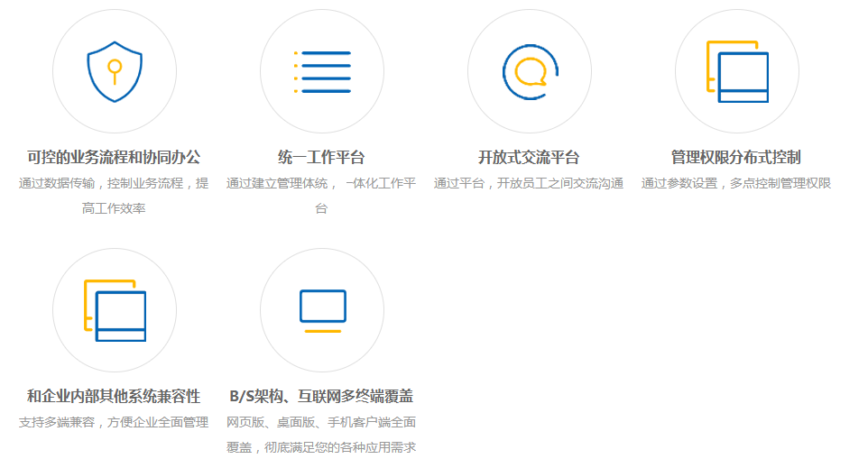
Task: Click the monitor icon for B/S架构 multi-terminal coverage
Action: click(322, 307)
